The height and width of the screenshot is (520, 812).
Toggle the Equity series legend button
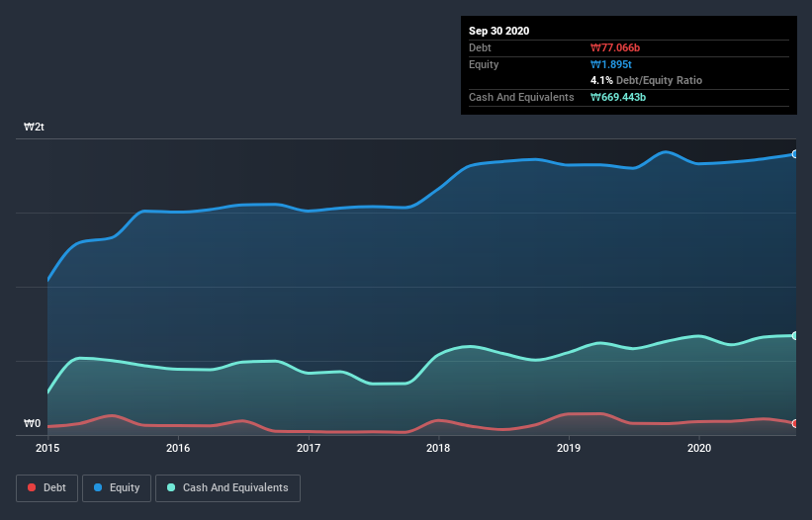click(117, 488)
